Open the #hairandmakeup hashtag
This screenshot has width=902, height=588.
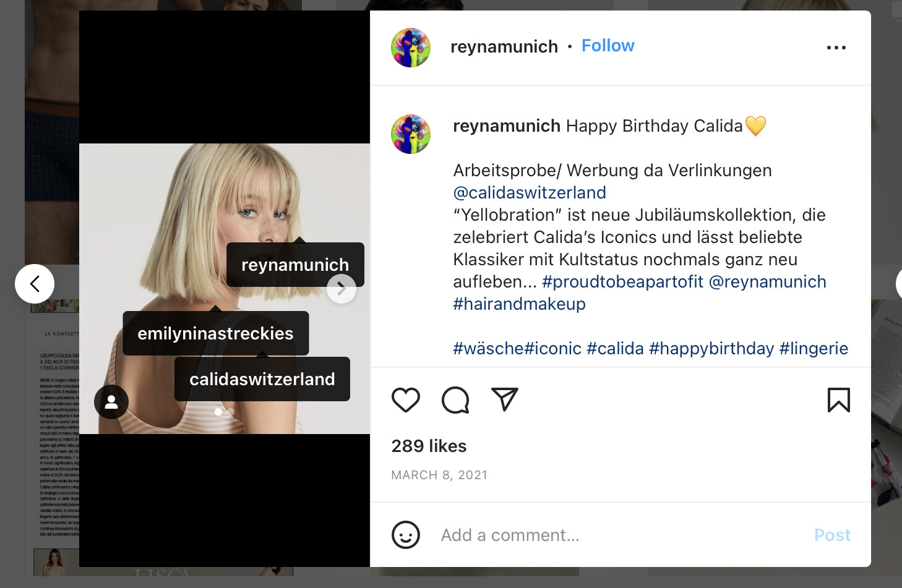[x=519, y=304]
